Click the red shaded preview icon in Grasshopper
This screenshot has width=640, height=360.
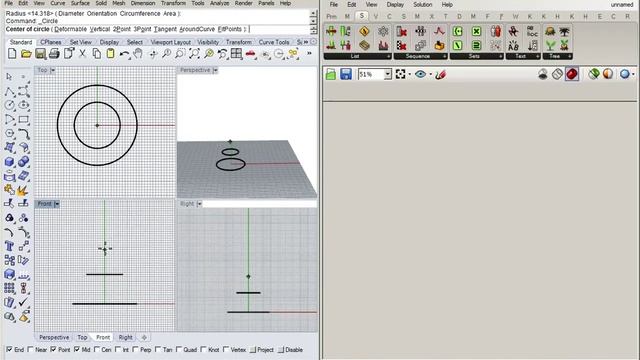572,74
